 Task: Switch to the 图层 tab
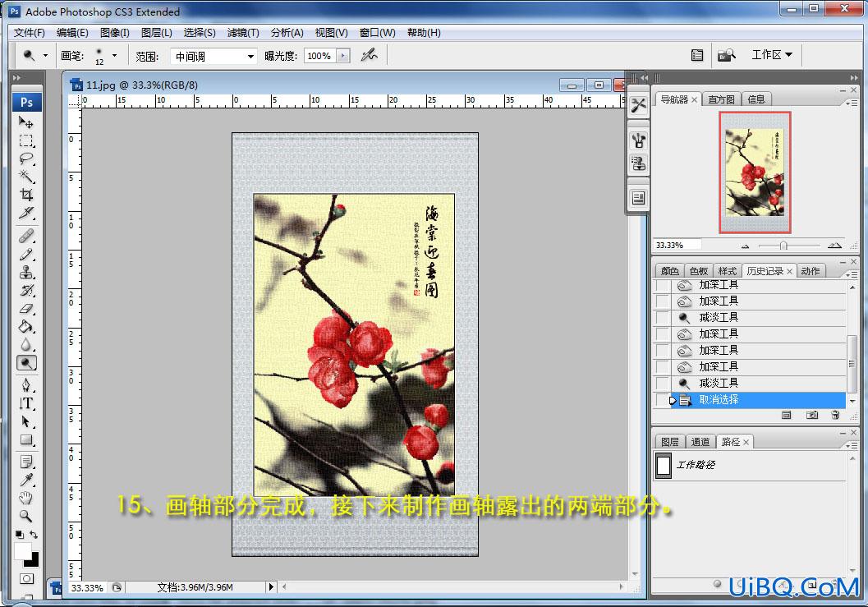coord(670,442)
